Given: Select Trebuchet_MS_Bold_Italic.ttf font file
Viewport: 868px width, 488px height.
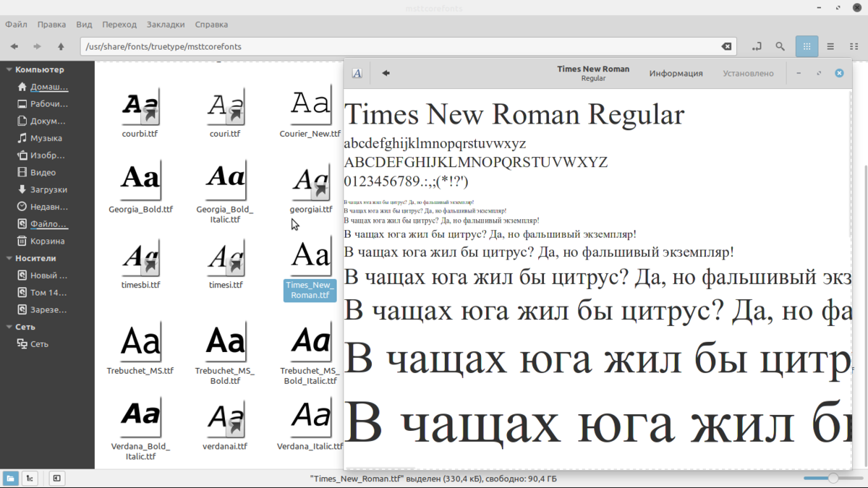Looking at the screenshot, I should (x=310, y=354).
